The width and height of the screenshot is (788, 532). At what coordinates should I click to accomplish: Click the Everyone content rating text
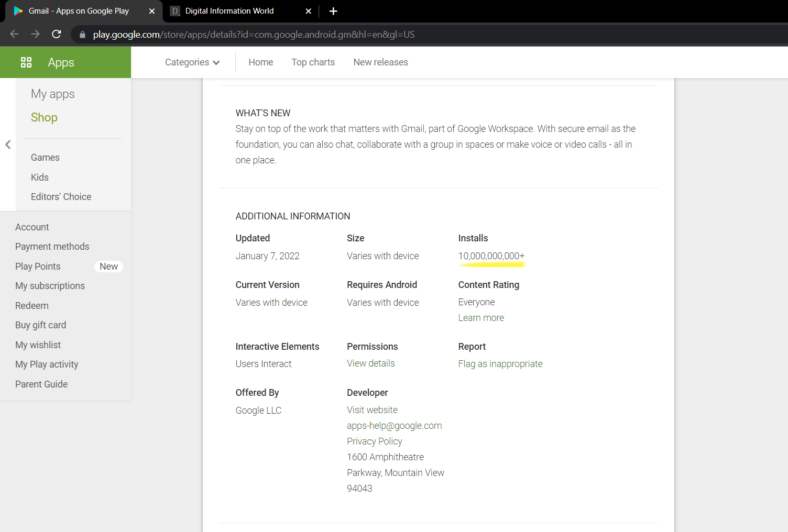[x=476, y=302]
